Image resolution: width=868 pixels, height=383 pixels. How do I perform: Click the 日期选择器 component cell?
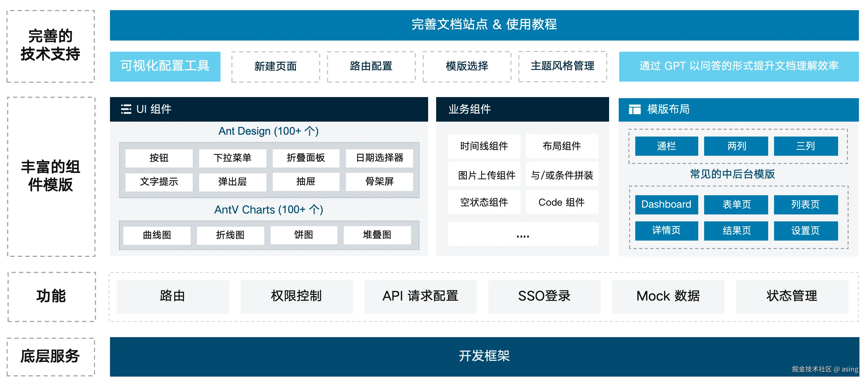click(x=379, y=158)
